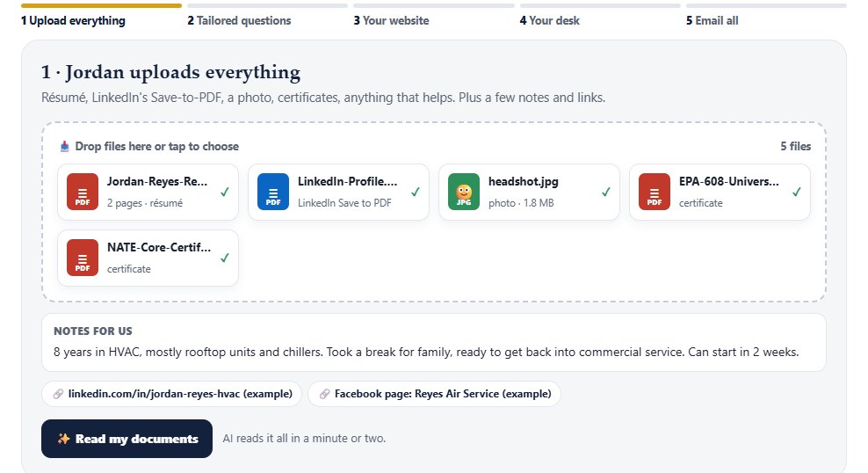The width and height of the screenshot is (868, 473).
Task: Click the checkmark on the EPA-608 card
Action: tap(797, 192)
